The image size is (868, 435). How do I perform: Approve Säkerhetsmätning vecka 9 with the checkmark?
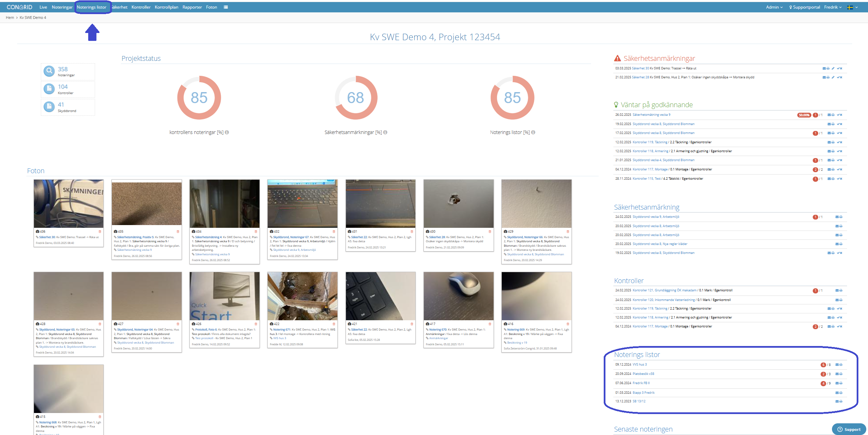(838, 115)
